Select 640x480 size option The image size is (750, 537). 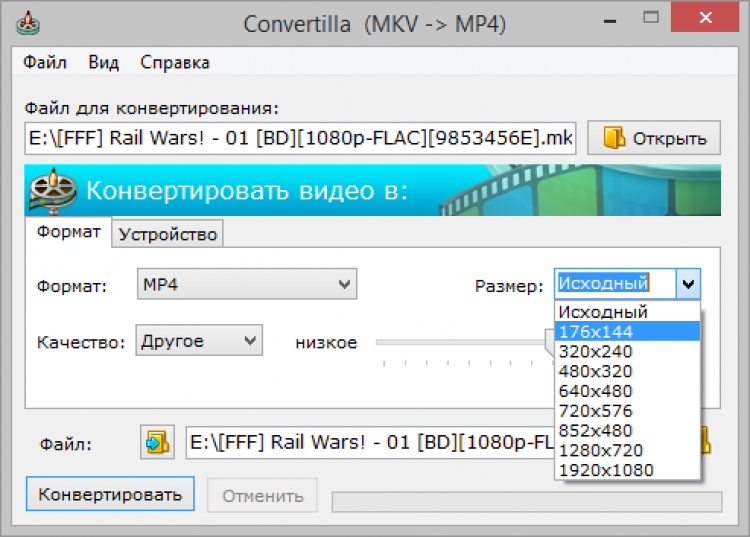(627, 391)
